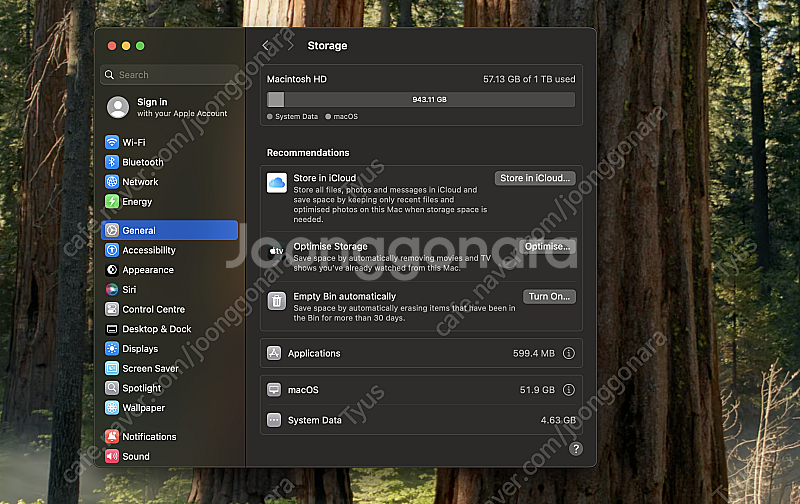The image size is (800, 504).
Task: Click the Recommendations heading
Action: click(308, 153)
